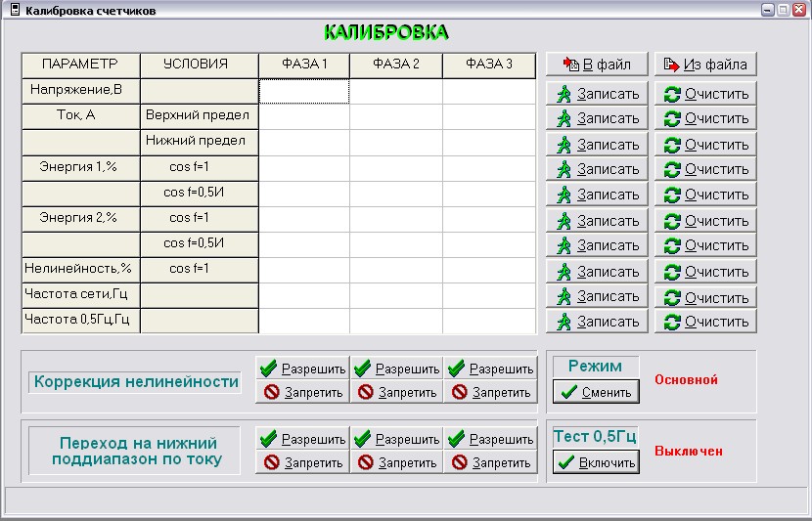Maximize the Калибровка счетчиков window

(x=783, y=9)
